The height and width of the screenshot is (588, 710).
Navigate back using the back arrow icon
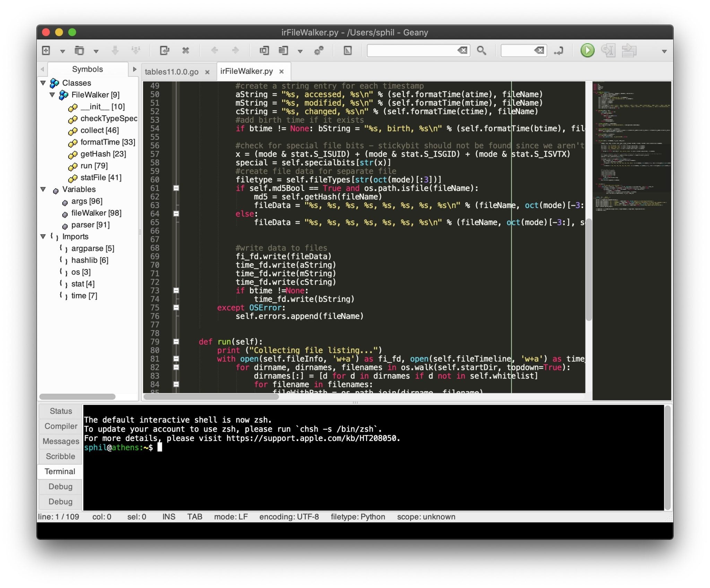(x=215, y=51)
